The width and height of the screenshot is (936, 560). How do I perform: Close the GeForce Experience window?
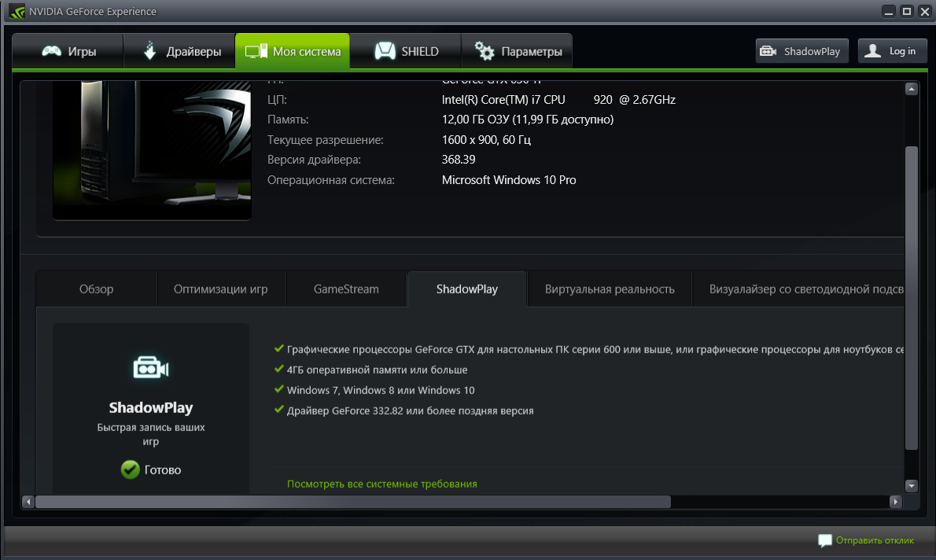click(x=925, y=11)
